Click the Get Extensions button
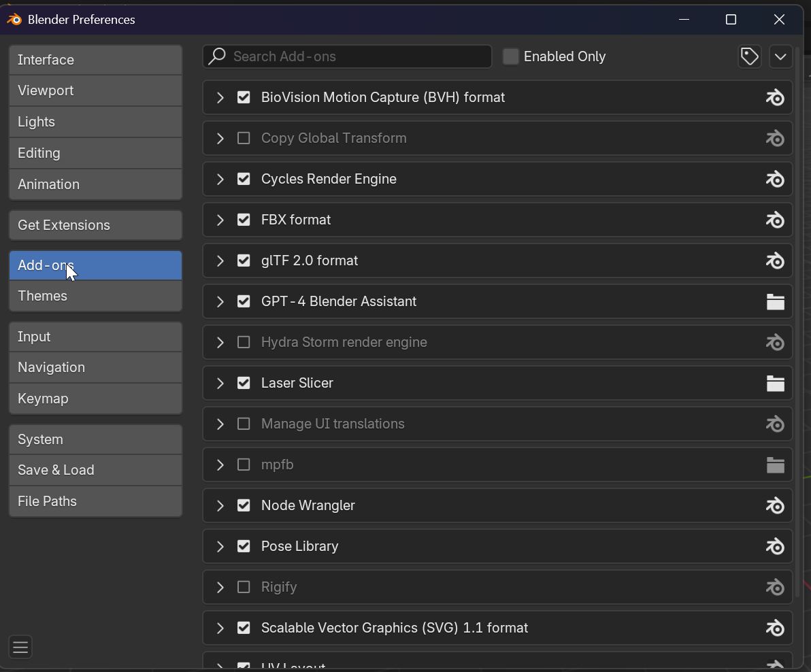 (x=95, y=224)
